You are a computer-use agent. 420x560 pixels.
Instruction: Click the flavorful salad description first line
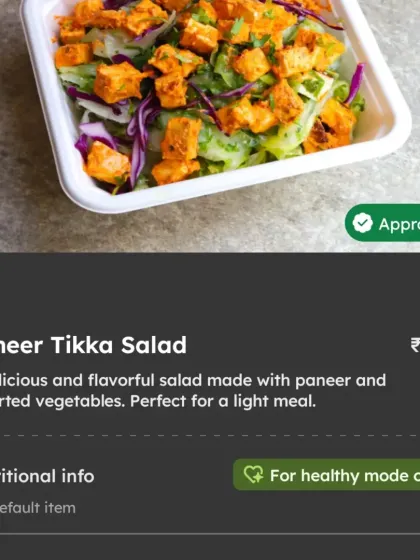[193, 380]
